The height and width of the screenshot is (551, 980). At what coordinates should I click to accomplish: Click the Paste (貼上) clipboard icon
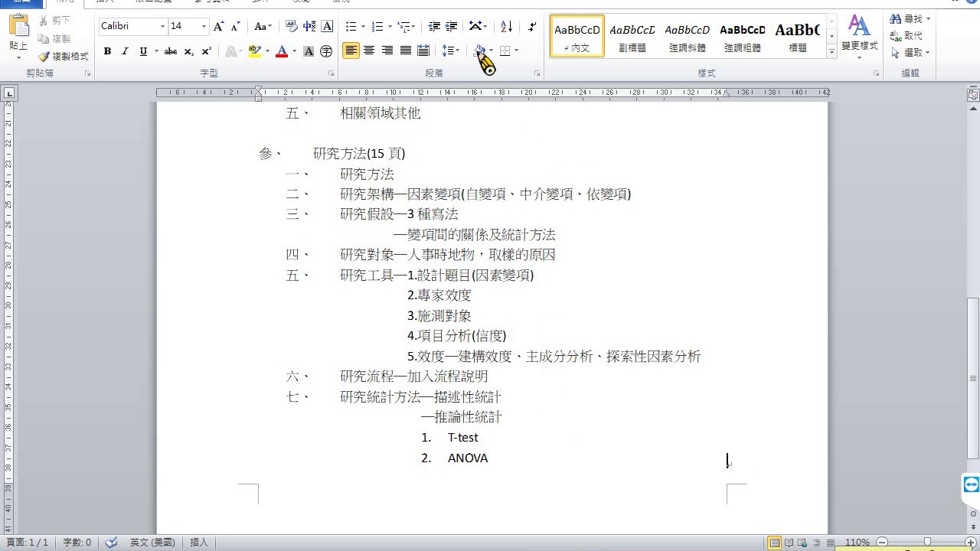pos(18,28)
